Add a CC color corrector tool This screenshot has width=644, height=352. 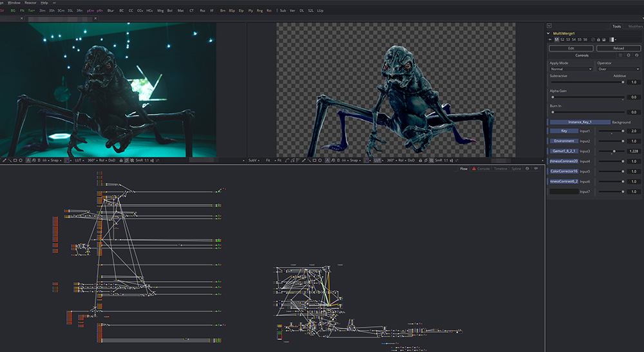click(x=131, y=11)
